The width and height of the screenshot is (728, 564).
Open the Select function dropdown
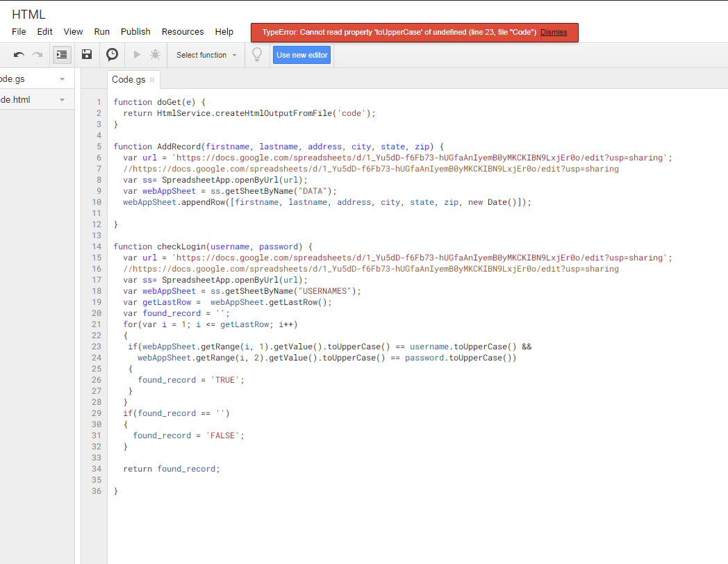tap(206, 55)
